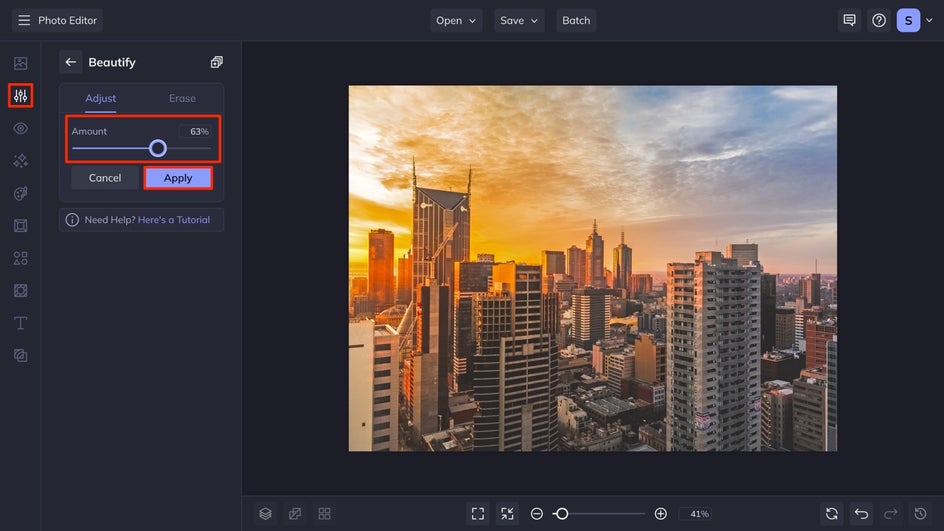Open the layers panel icon

(x=266, y=514)
